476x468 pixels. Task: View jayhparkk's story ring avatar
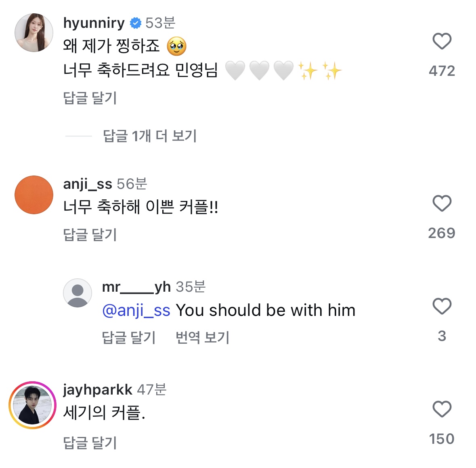pos(32,405)
